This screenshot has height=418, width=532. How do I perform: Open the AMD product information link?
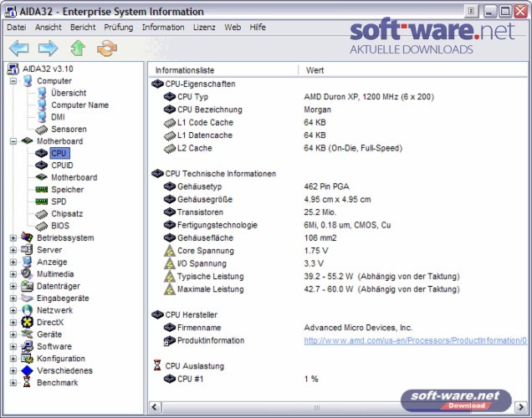point(415,340)
